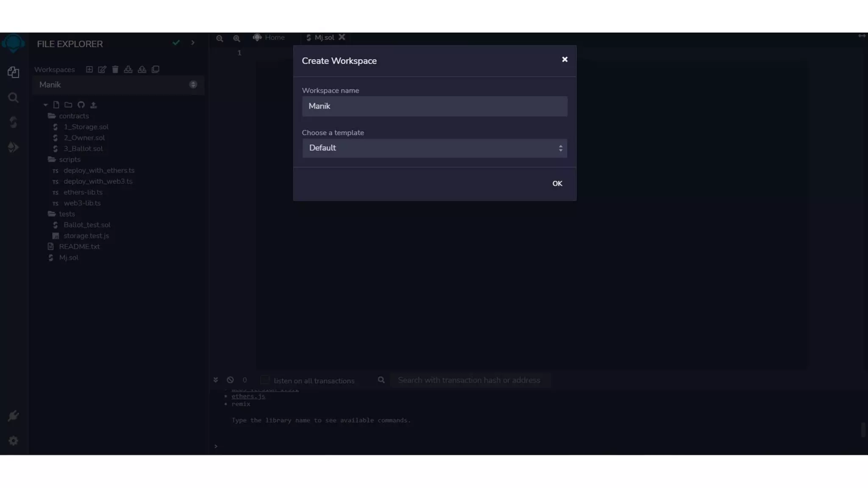The image size is (868, 488).
Task: Zoom out the editor font
Action: pos(220,39)
